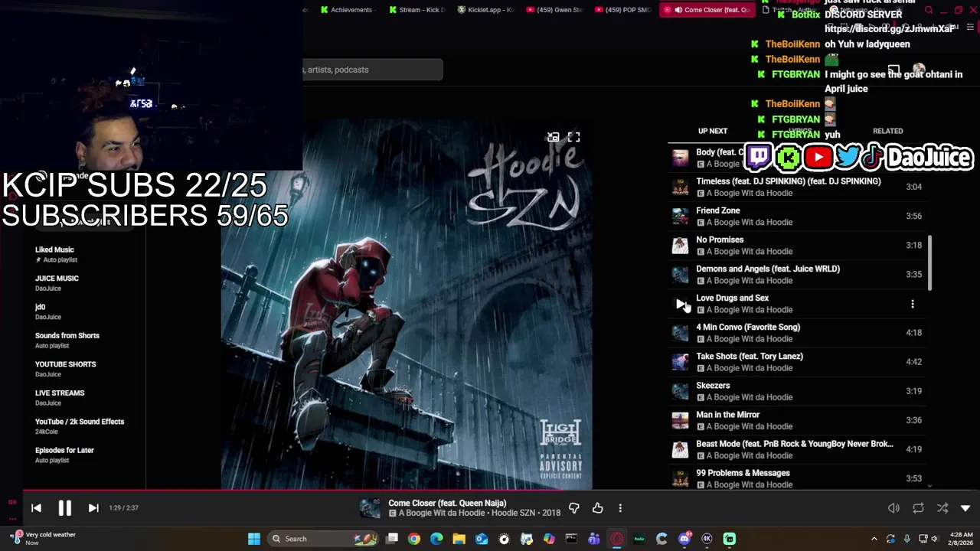Viewport: 980px width, 551px height.
Task: Switch to the UP NEXT tab
Action: click(x=713, y=131)
